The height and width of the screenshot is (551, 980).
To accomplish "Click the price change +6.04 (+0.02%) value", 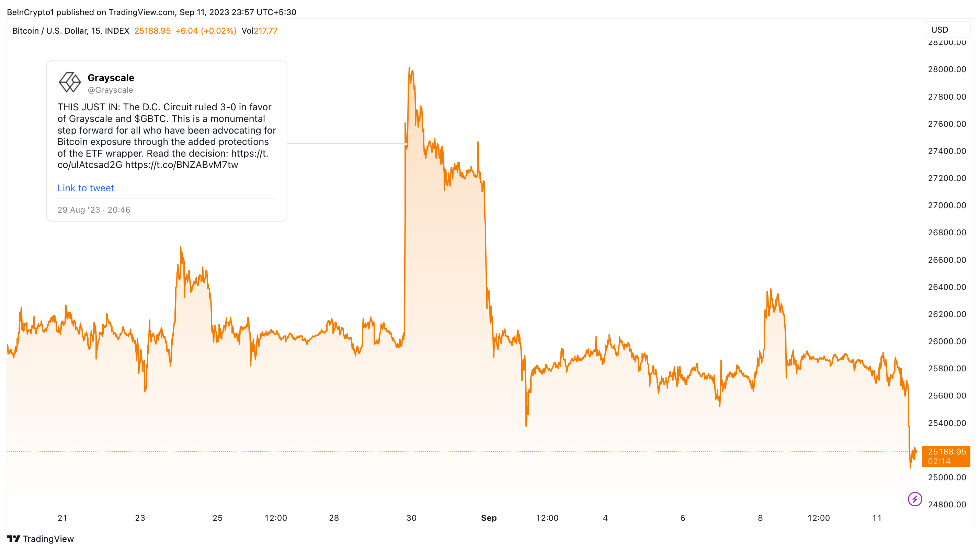I will point(205,31).
